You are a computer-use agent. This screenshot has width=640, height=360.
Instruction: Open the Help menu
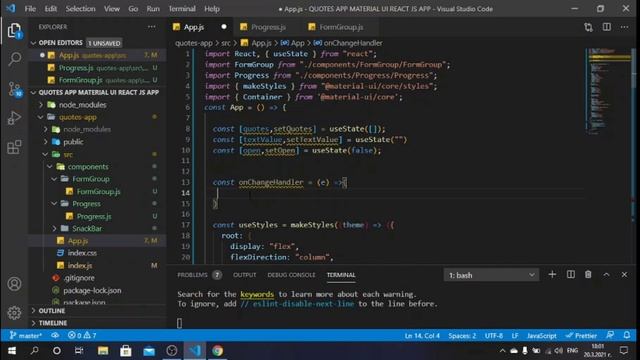[x=212, y=9]
